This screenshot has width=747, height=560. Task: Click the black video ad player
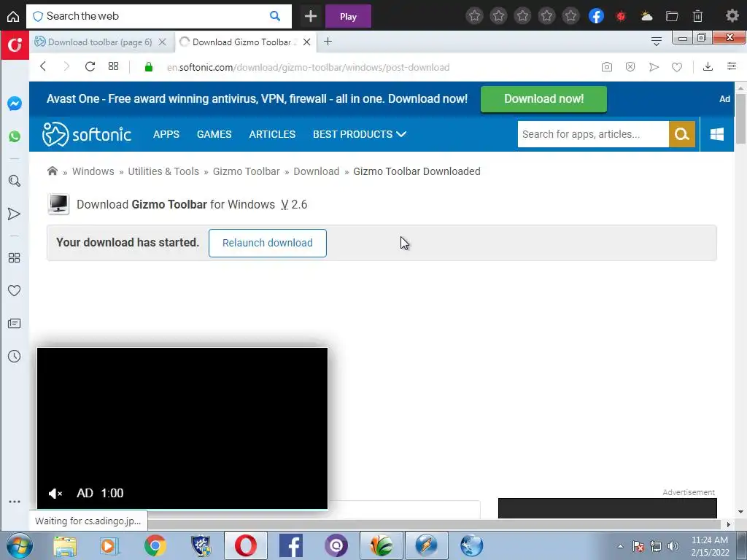point(182,429)
